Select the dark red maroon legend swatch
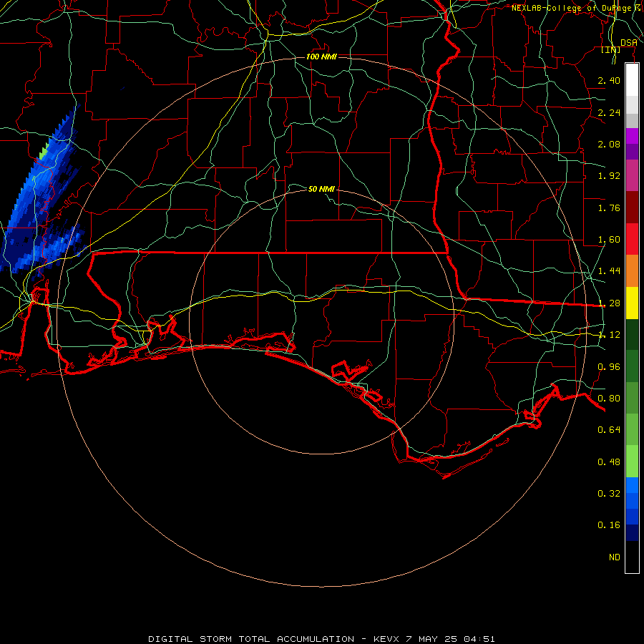 [x=632, y=208]
